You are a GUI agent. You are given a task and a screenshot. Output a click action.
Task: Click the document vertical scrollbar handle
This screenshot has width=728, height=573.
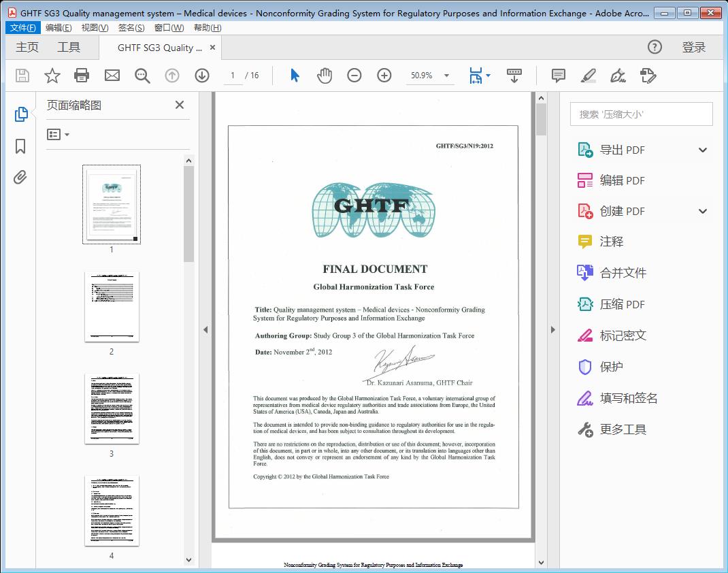pos(541,119)
